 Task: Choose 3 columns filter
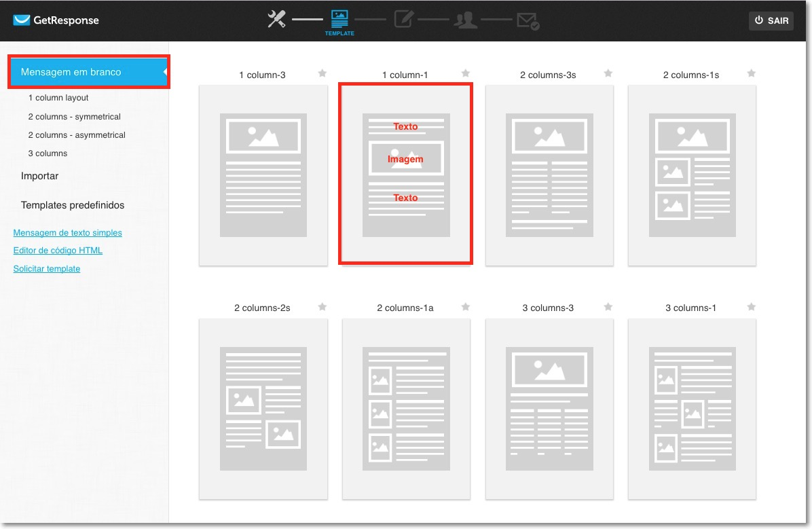48,153
